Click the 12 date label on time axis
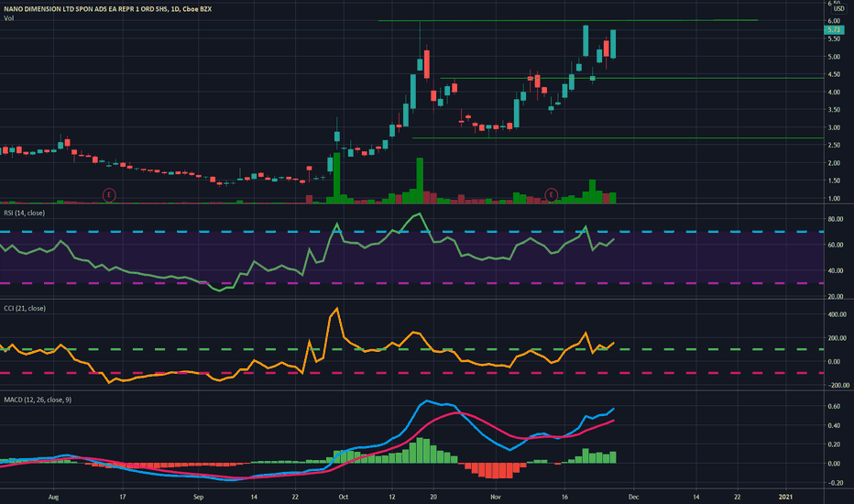The height and width of the screenshot is (504, 854). pyautogui.click(x=392, y=497)
